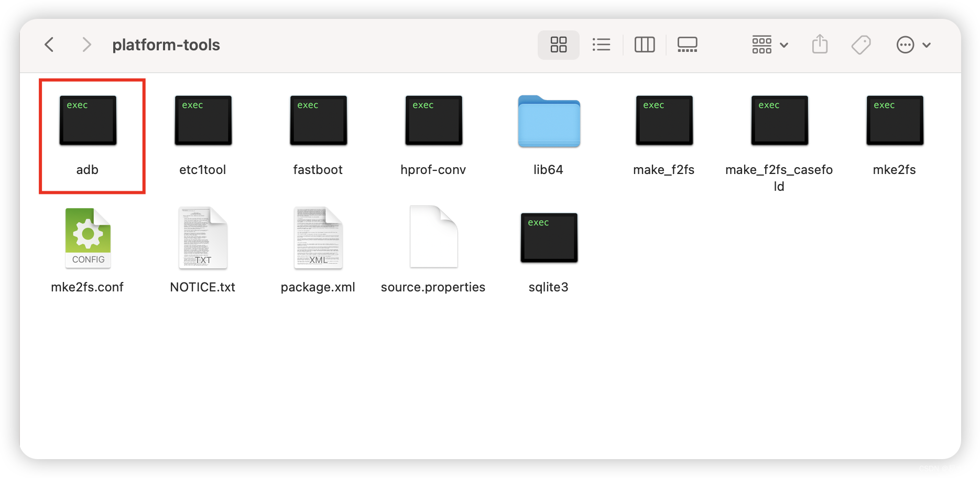Select the NOTICE.txt document icon
980x478 pixels.
coord(203,238)
